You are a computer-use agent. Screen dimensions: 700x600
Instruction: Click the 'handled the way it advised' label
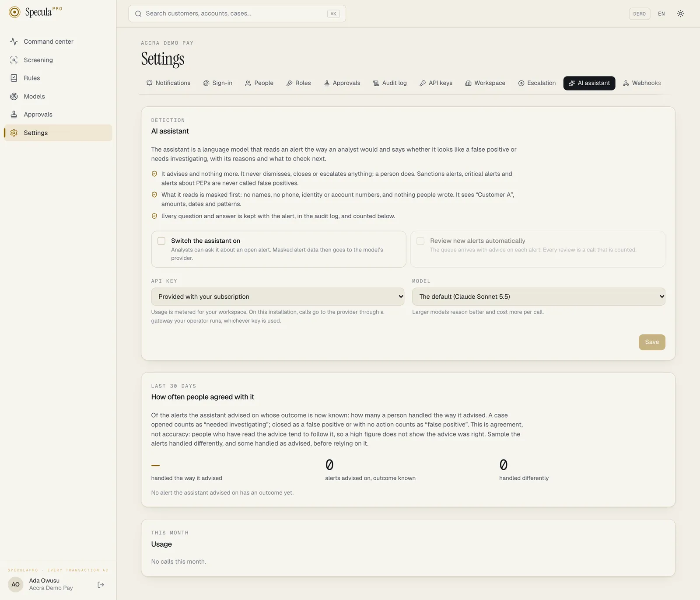pyautogui.click(x=187, y=478)
